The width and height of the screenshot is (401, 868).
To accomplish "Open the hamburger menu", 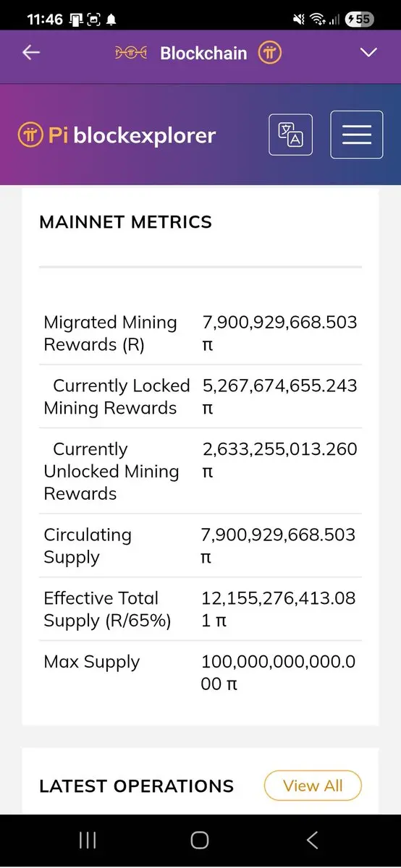I will click(x=357, y=135).
